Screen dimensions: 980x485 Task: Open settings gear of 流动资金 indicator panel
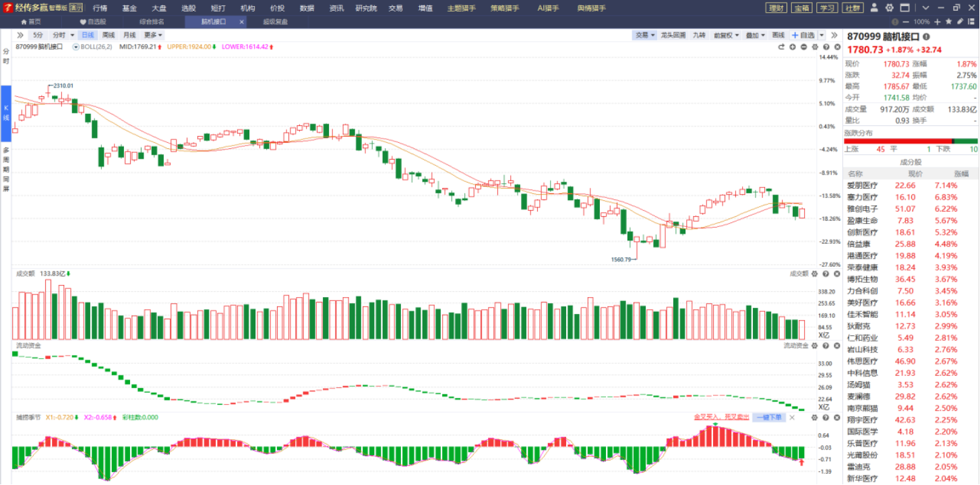[814, 346]
